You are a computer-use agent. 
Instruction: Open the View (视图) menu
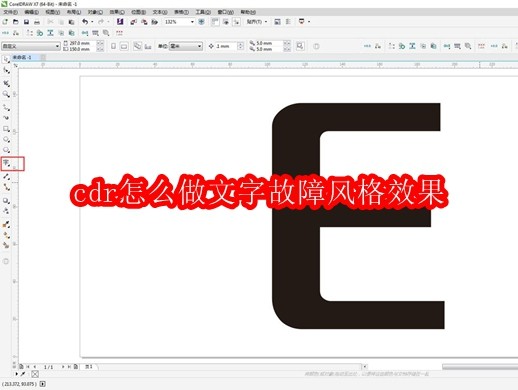[53, 12]
